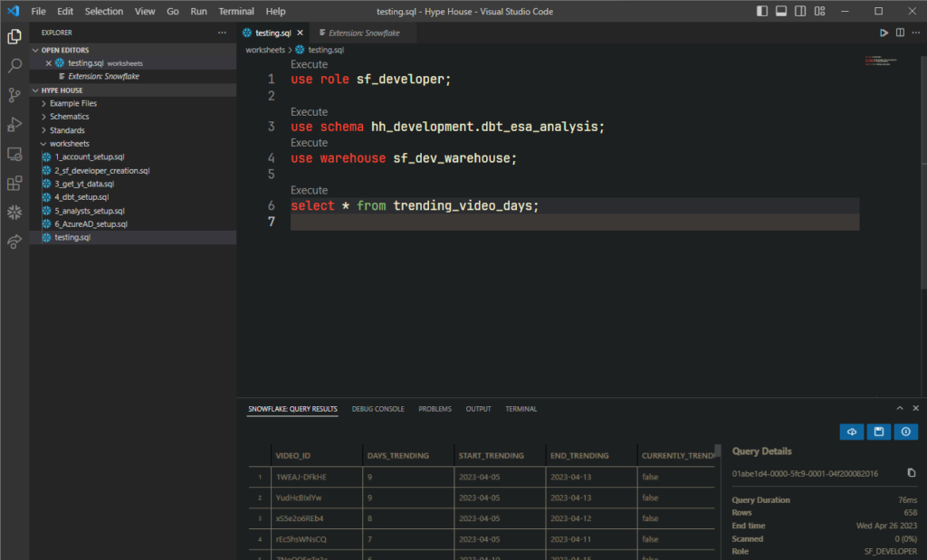Expand the Schematics folder

pyautogui.click(x=69, y=117)
